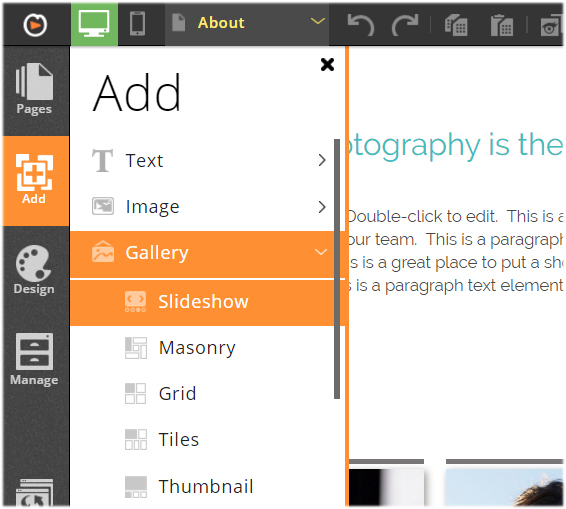566x509 pixels.
Task: Open the Pages sidebar panel
Action: [35, 90]
